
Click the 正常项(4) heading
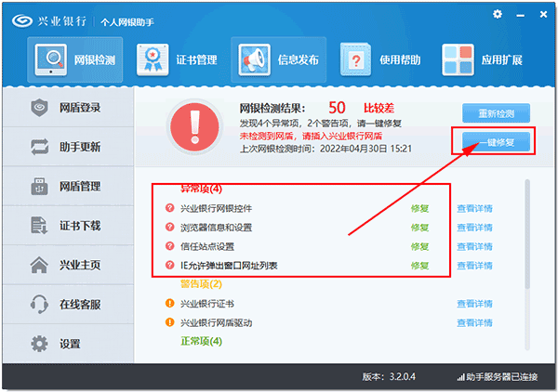pyautogui.click(x=202, y=341)
